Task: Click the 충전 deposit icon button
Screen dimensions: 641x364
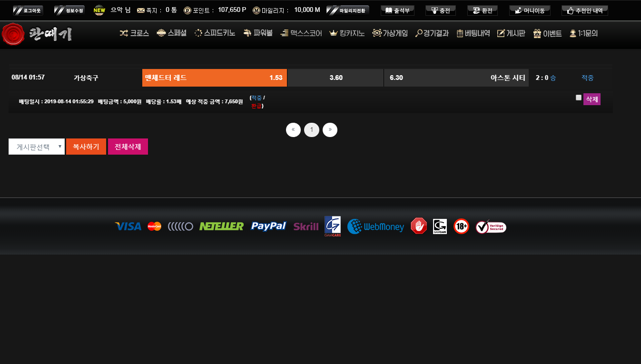Action: pyautogui.click(x=434, y=10)
